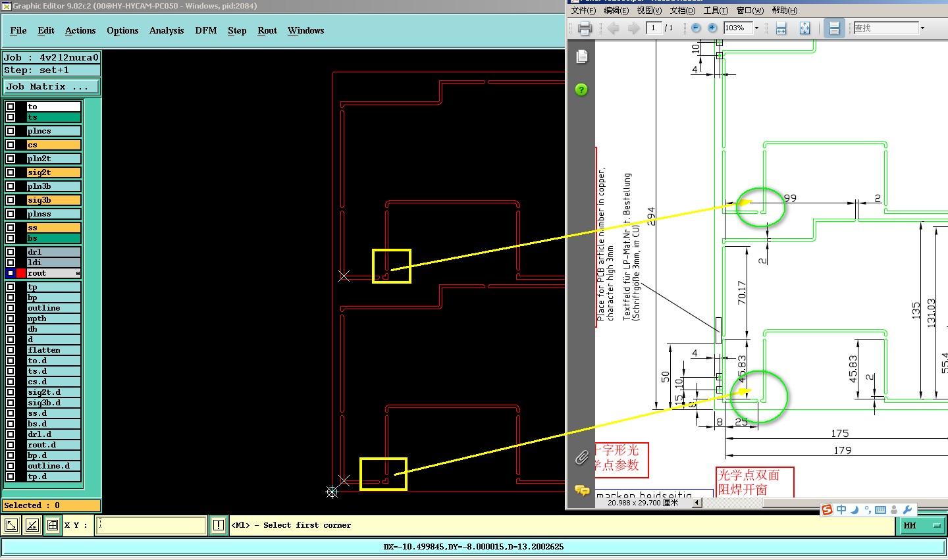Toggle the continuous scrolling page mode icon
948x560 pixels.
pos(834,28)
